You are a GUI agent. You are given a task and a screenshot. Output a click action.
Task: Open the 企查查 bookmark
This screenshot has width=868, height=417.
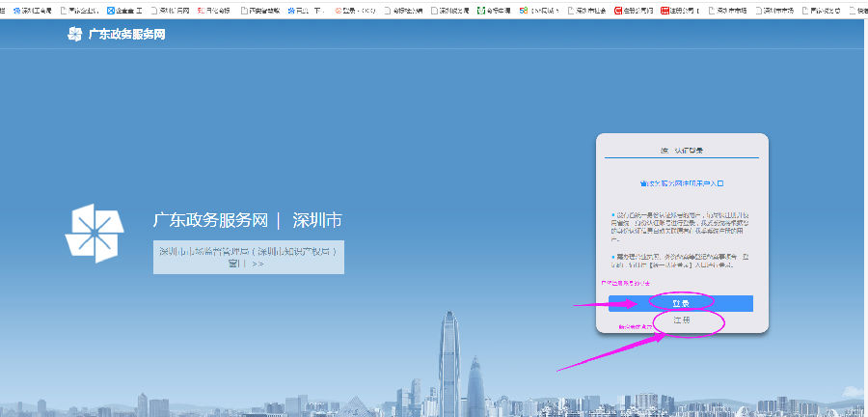point(123,11)
